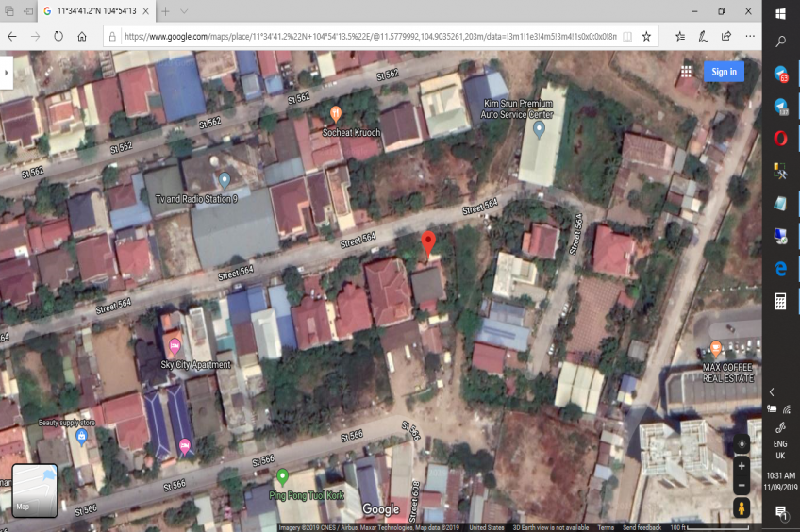Select the Socheat Kruoch restaurant marker
Image resolution: width=800 pixels, height=532 pixels.
(334, 114)
